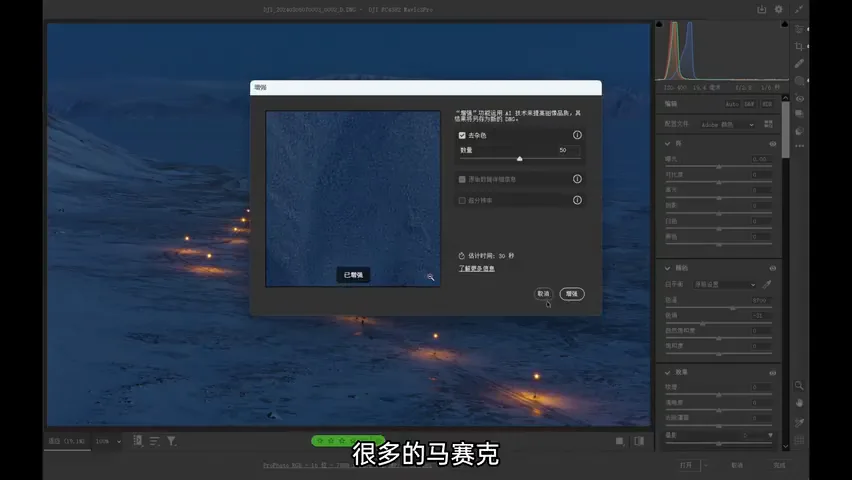852x480 pixels.
Task: Open the Snapshots panel icon
Action: (799, 114)
